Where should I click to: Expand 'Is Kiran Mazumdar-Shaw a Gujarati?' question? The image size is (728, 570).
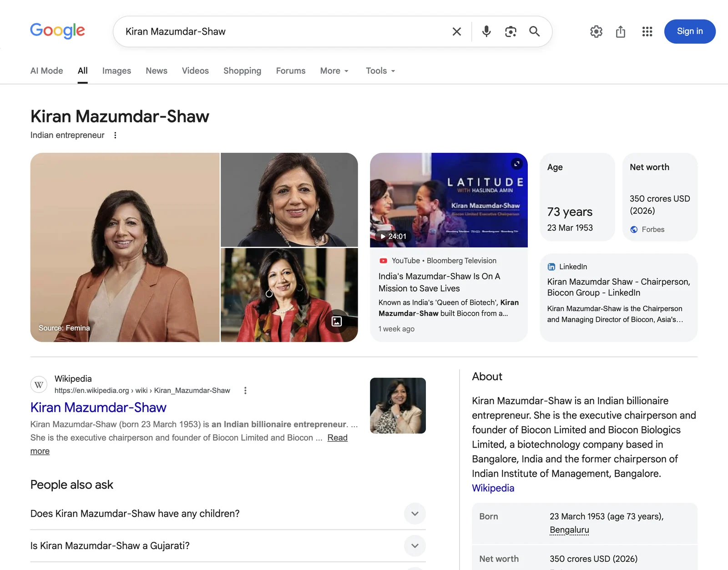[228, 545]
